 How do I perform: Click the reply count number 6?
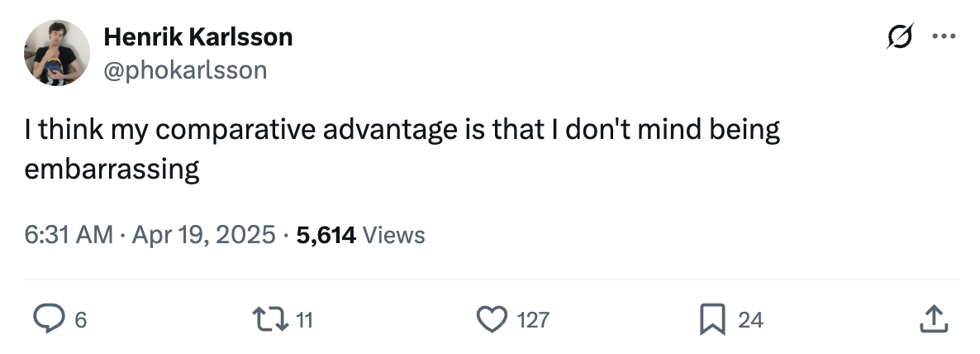pos(80,320)
